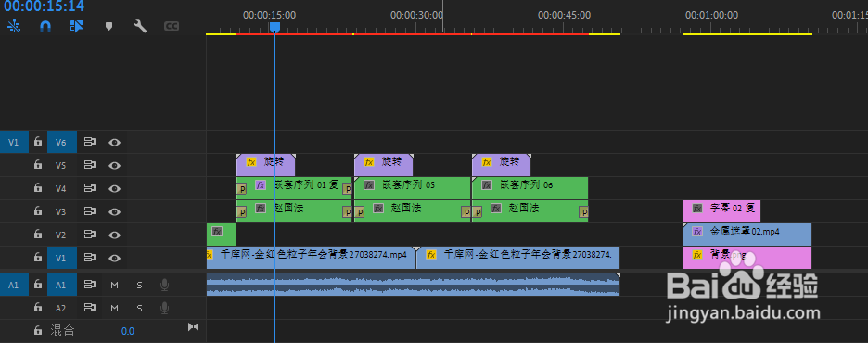Toggle sync lock on V2 track

pyautogui.click(x=90, y=235)
